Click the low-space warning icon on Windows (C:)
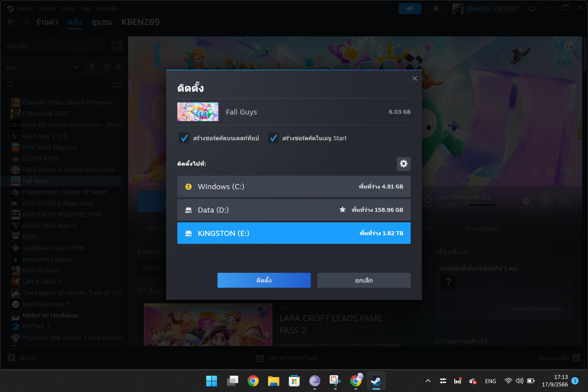The height and width of the screenshot is (392, 588). [189, 186]
